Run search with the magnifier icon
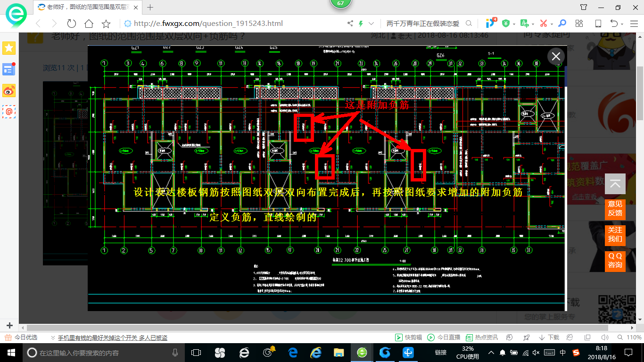Screen dimensions: 644x362 tap(469, 24)
